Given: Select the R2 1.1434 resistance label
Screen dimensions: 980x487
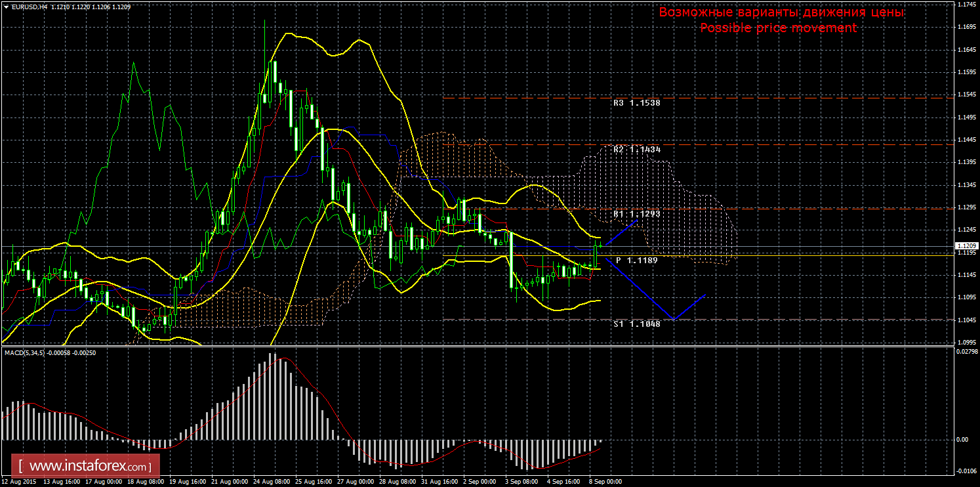Looking at the screenshot, I should (636, 150).
